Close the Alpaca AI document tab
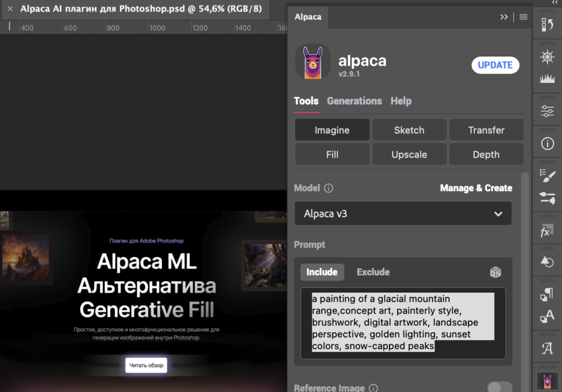Image resolution: width=562 pixels, height=392 pixels. [10, 9]
